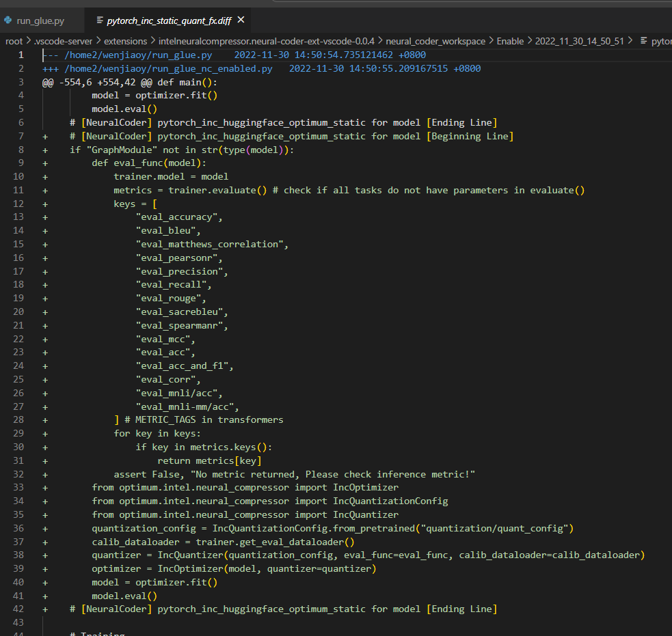Expand the extensions breadcrumb entry
The image size is (672, 636).
click(x=126, y=41)
